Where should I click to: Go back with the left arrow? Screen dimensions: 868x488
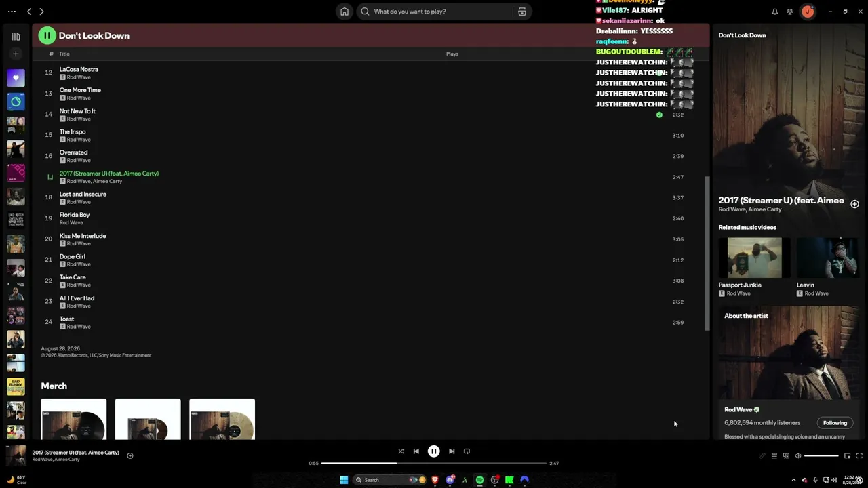point(29,12)
